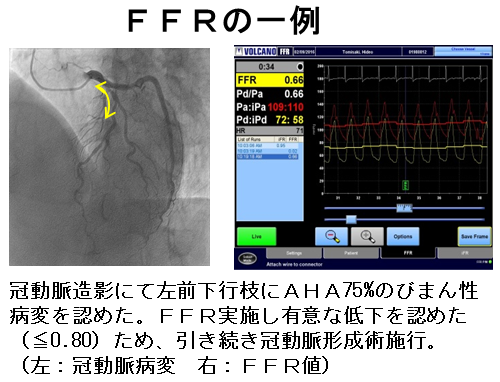Click the lower square slider handle
Image resolution: width=500 pixels, height=382 pixels.
[351, 219]
